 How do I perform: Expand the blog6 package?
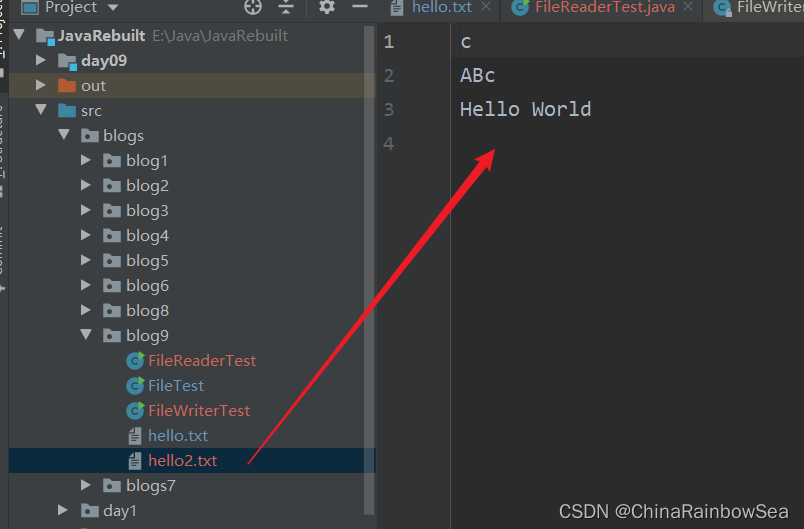click(x=86, y=285)
